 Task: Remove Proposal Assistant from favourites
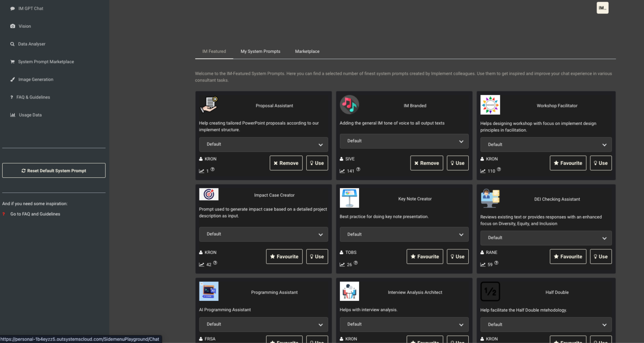click(x=286, y=163)
